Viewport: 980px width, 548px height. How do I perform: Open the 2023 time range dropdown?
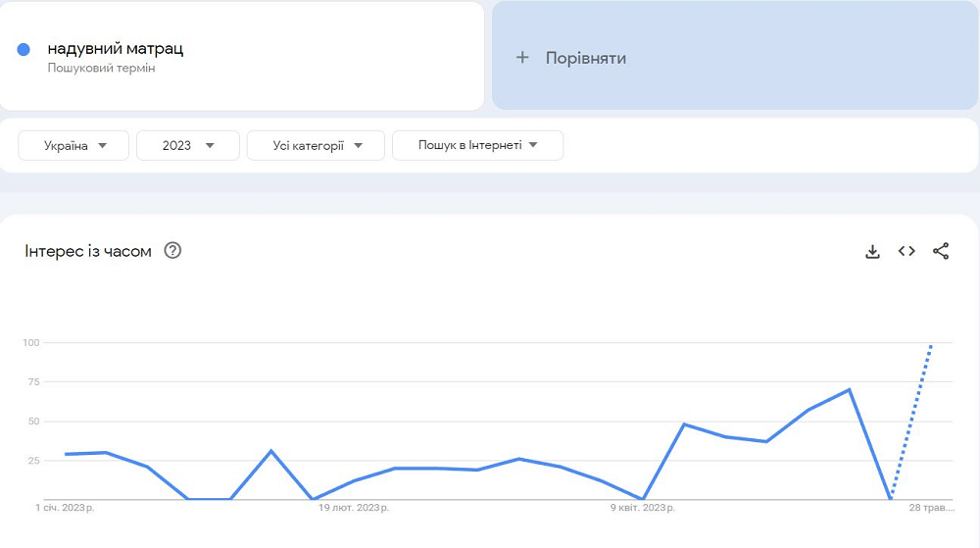(188, 145)
